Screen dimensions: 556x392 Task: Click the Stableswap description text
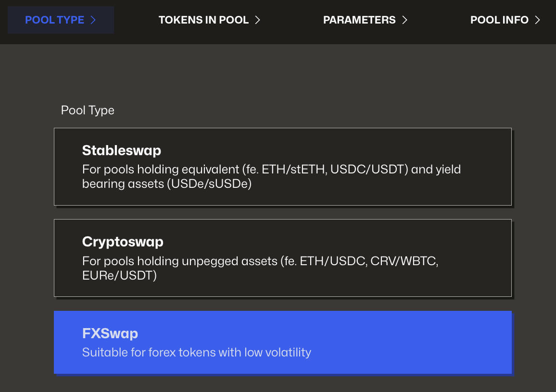272,176
